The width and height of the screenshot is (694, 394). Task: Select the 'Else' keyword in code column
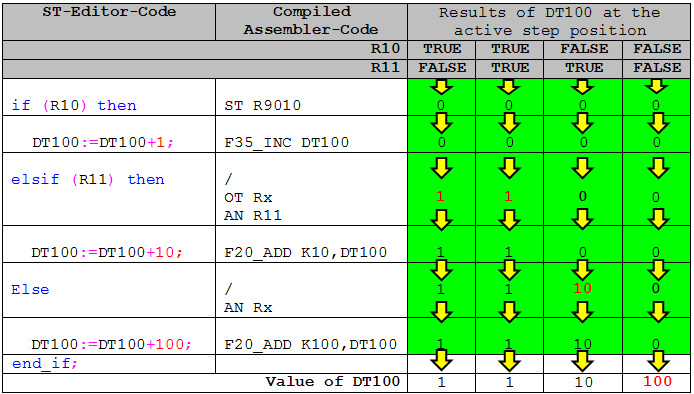(30, 290)
